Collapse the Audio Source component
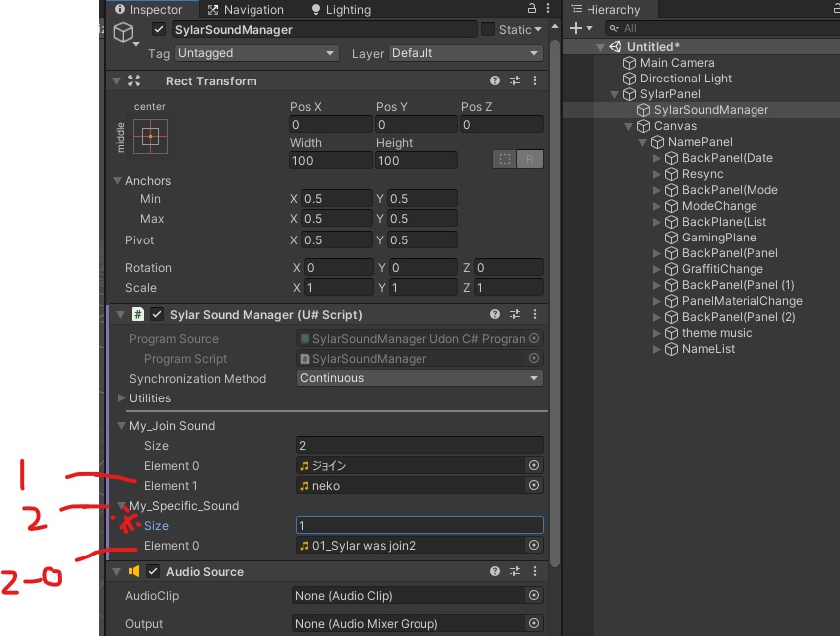 click(x=116, y=571)
